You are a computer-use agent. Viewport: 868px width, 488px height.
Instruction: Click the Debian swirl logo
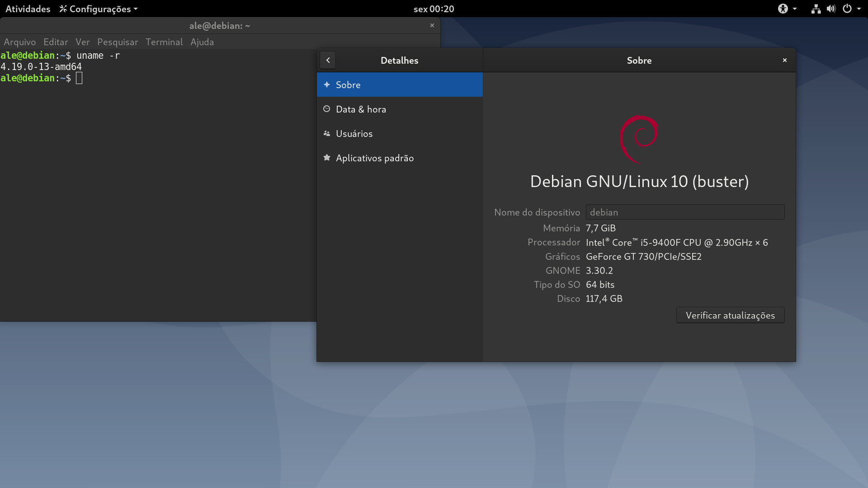point(639,139)
